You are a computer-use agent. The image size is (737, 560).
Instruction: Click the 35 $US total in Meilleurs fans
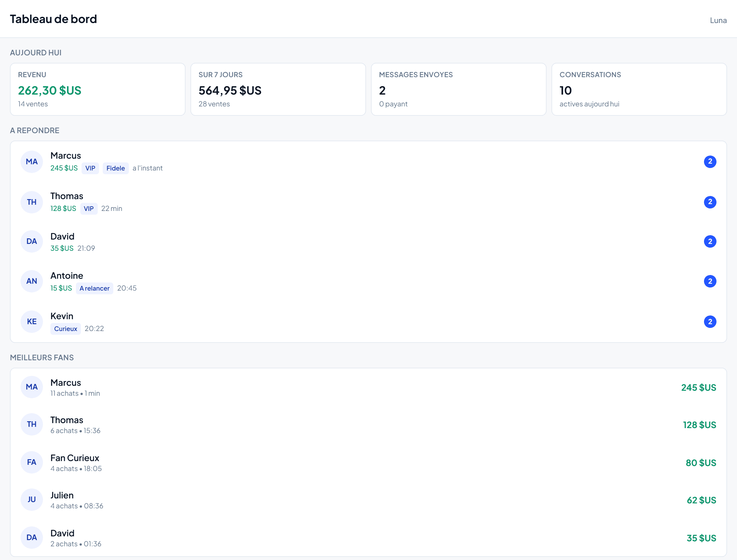[702, 538]
